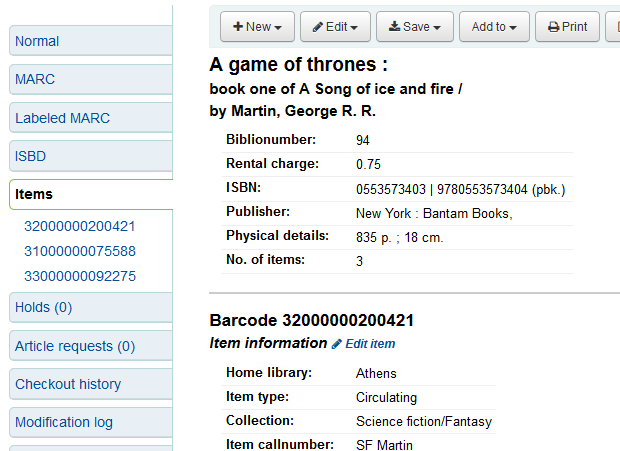Switch to the Normal view tab
The height and width of the screenshot is (451, 620).
tap(37, 41)
